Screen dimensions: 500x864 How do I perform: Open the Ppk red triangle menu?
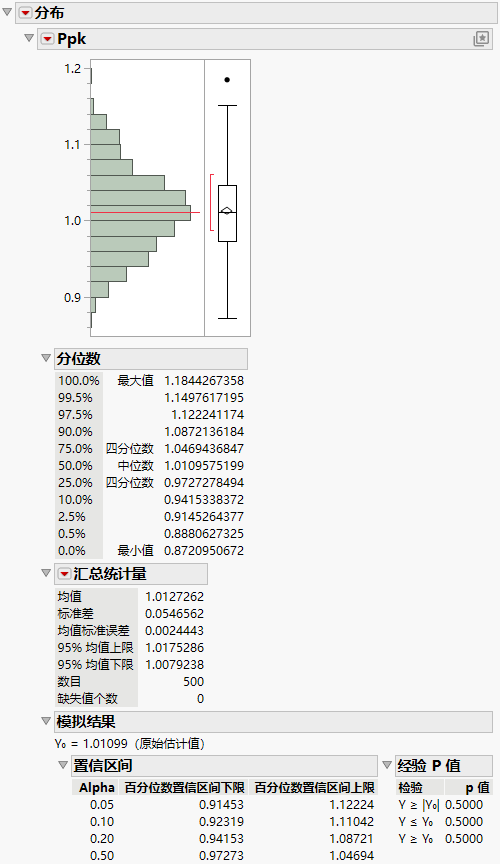coord(48,39)
